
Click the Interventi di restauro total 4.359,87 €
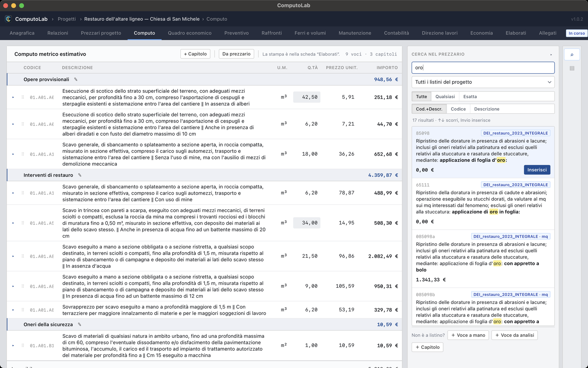383,175
